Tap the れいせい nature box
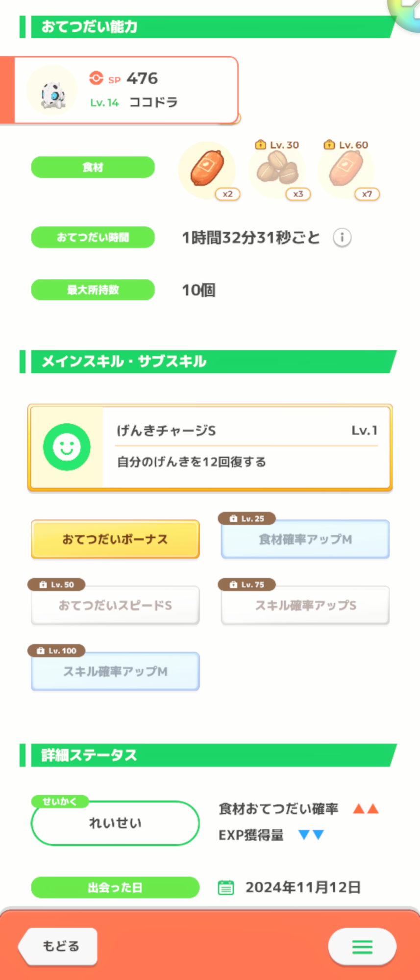420x980 pixels. (115, 823)
